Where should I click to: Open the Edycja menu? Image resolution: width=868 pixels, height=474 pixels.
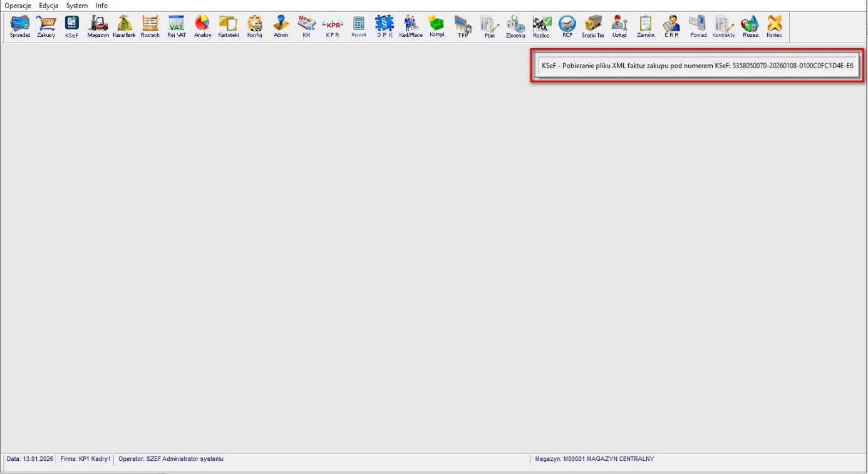[x=48, y=6]
